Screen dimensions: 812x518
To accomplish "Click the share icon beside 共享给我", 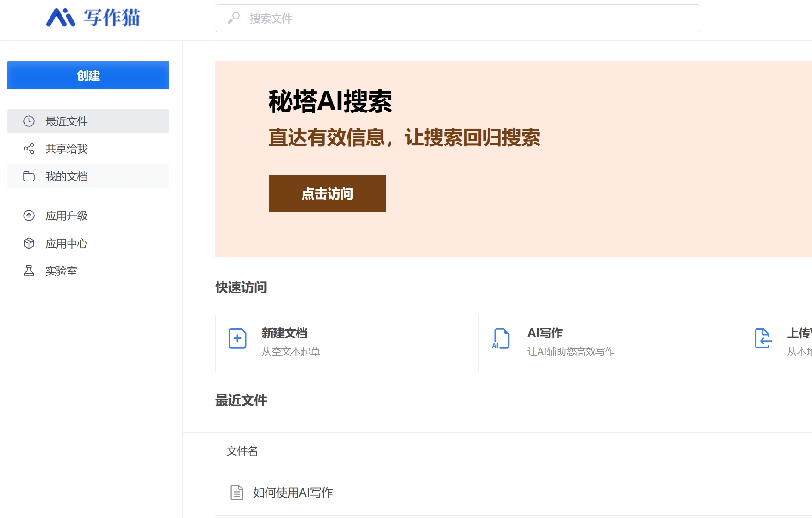I will tap(29, 149).
